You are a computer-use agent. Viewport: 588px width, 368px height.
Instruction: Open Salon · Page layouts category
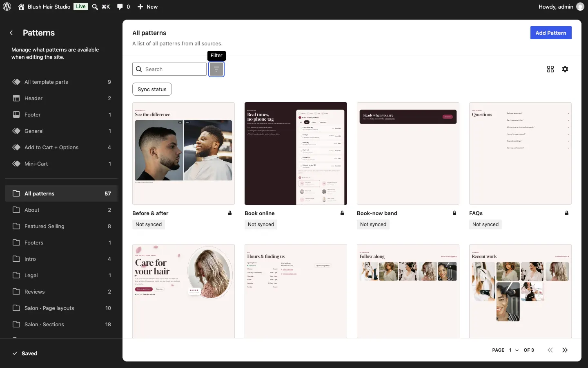pyautogui.click(x=61, y=308)
